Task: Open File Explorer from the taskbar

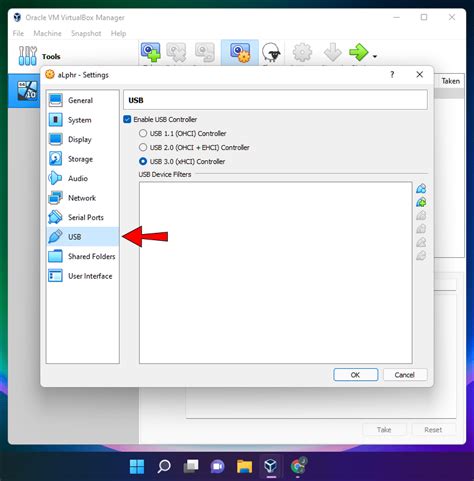Action: coord(244,466)
